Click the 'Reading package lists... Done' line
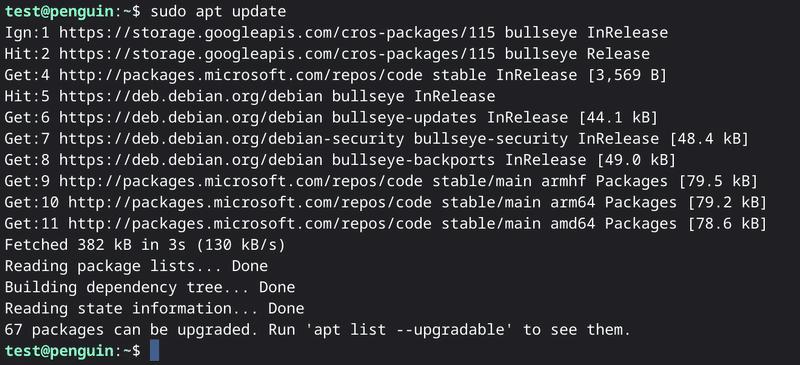Image resolution: width=800 pixels, height=365 pixels. point(136,266)
